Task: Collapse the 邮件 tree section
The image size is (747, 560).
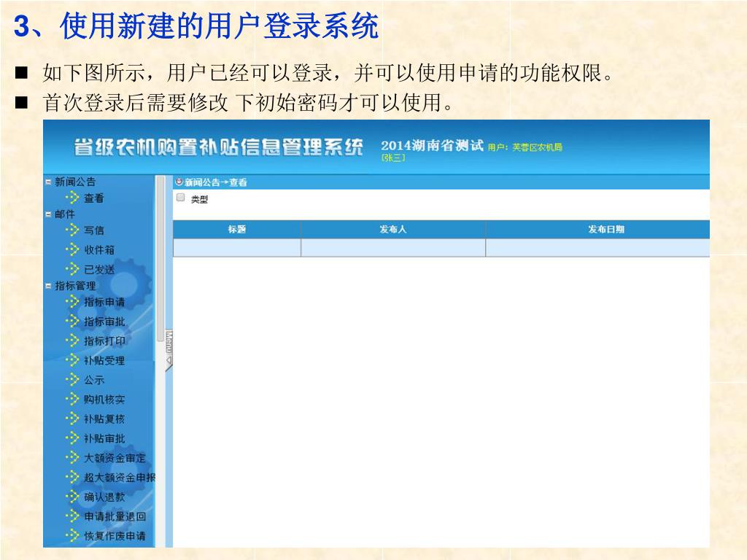Action: [x=49, y=214]
